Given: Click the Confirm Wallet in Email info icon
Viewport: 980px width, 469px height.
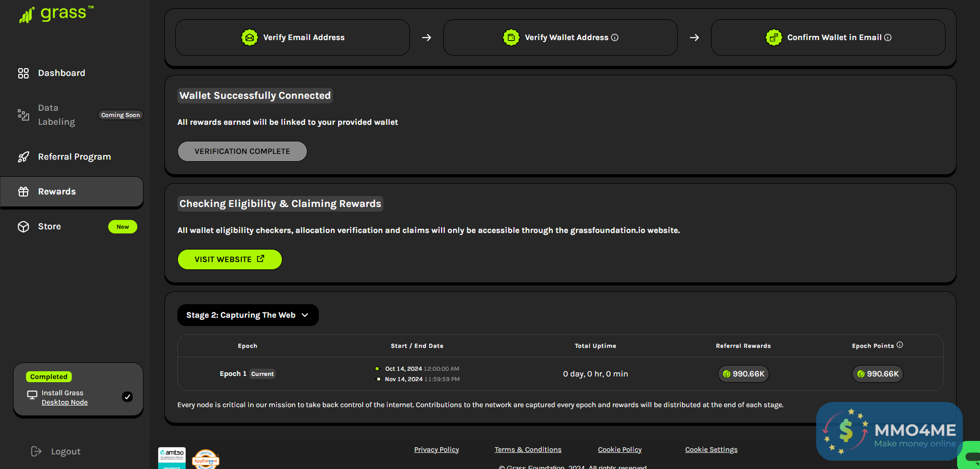Looking at the screenshot, I should 888,37.
